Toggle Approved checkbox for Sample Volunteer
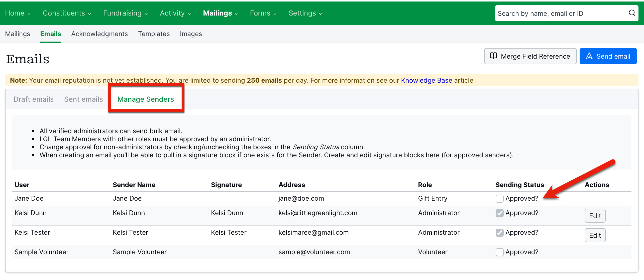The width and height of the screenshot is (644, 280). (x=499, y=252)
